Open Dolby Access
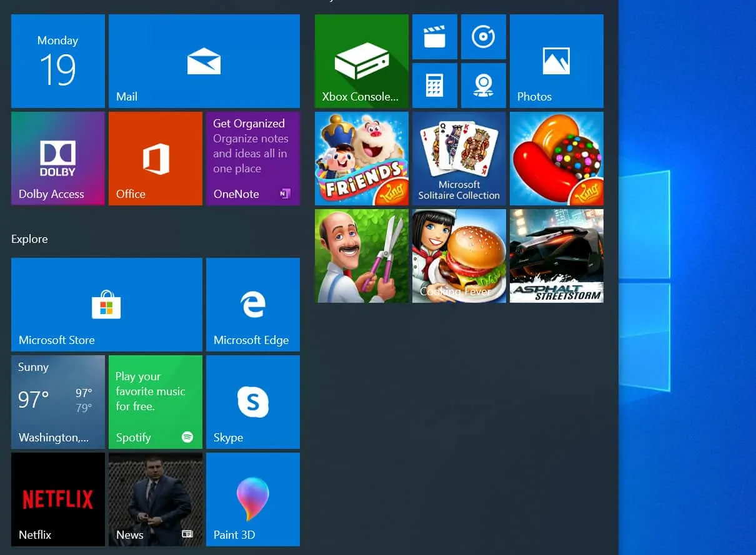 point(57,158)
